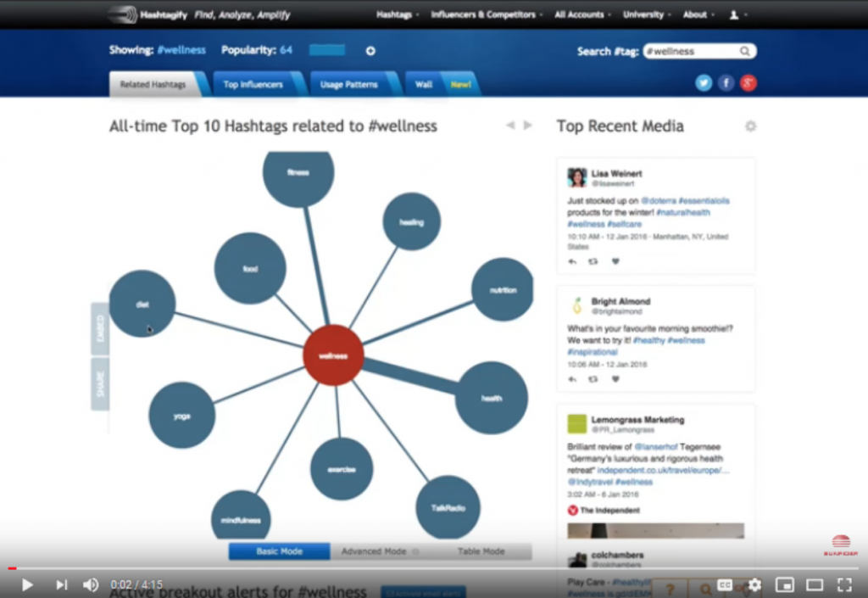Image resolution: width=868 pixels, height=598 pixels.
Task: Select the exercise hashtag node
Action: (342, 469)
